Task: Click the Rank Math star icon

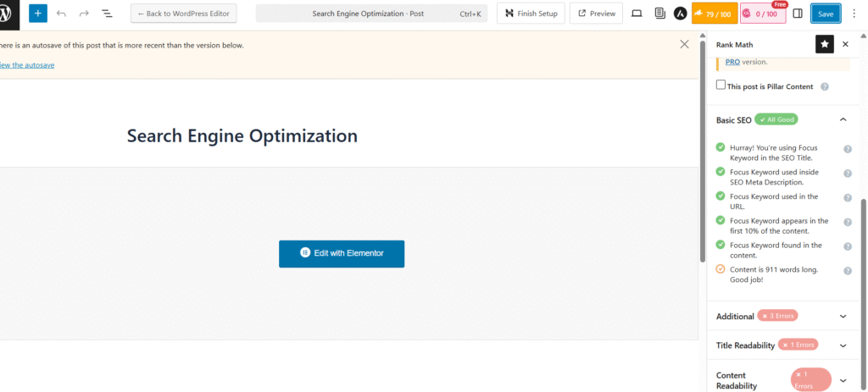Action: click(824, 44)
